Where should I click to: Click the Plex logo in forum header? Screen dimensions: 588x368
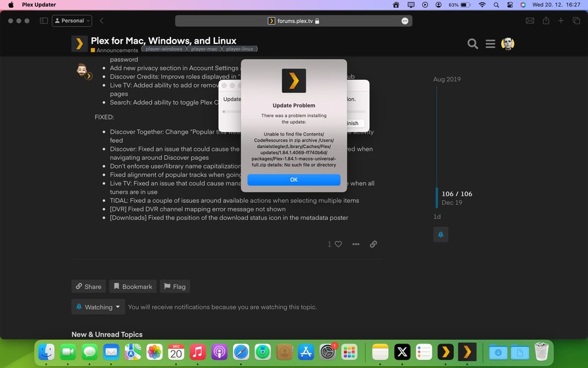80,44
